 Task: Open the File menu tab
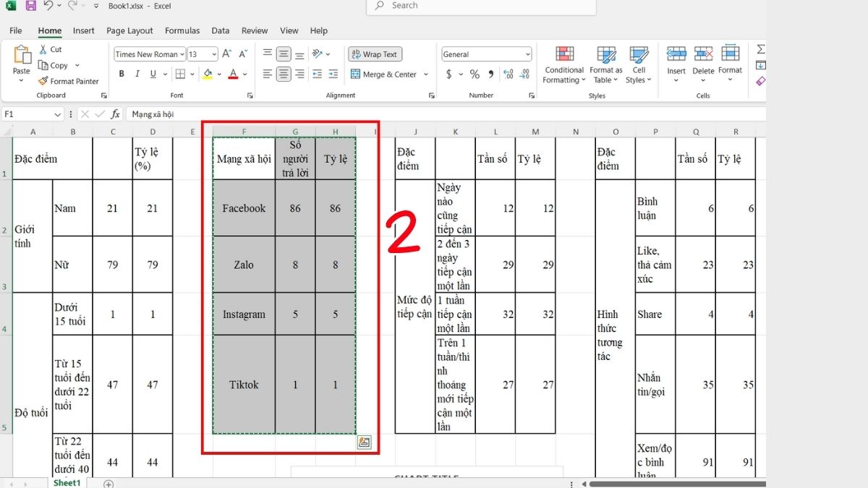pyautogui.click(x=16, y=30)
